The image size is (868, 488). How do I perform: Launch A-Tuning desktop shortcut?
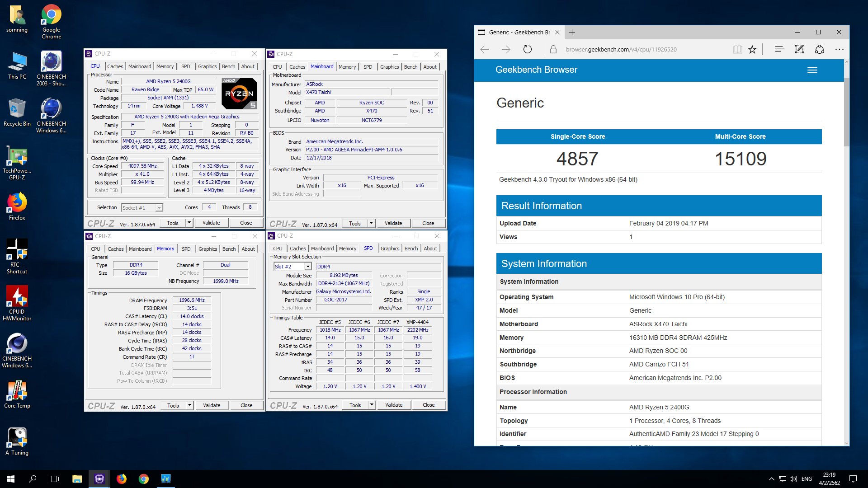click(x=17, y=441)
